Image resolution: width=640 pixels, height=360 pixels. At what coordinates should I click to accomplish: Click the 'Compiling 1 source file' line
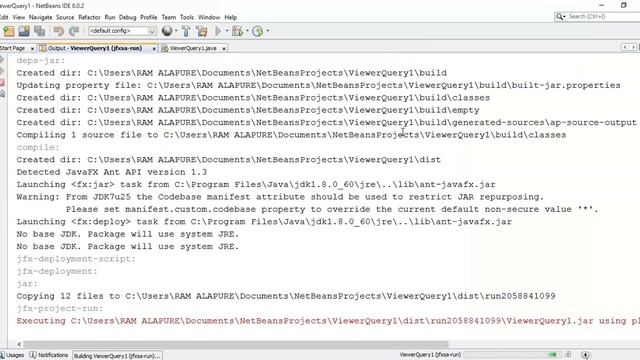click(291, 135)
